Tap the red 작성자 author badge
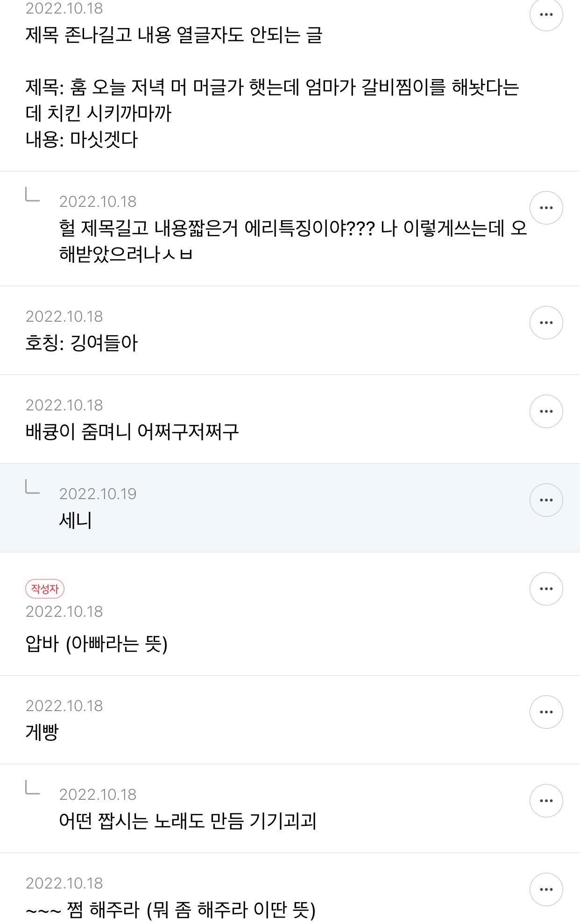The height and width of the screenshot is (924, 580). point(45,589)
